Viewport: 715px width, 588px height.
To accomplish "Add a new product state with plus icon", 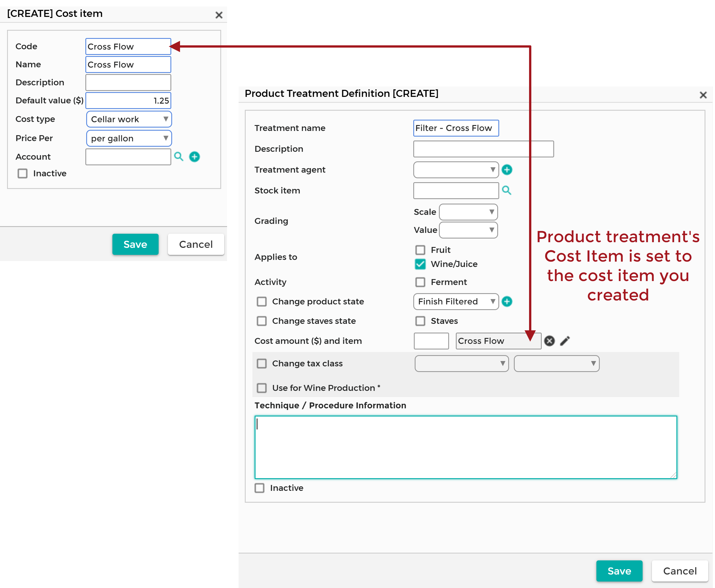I will tap(507, 301).
